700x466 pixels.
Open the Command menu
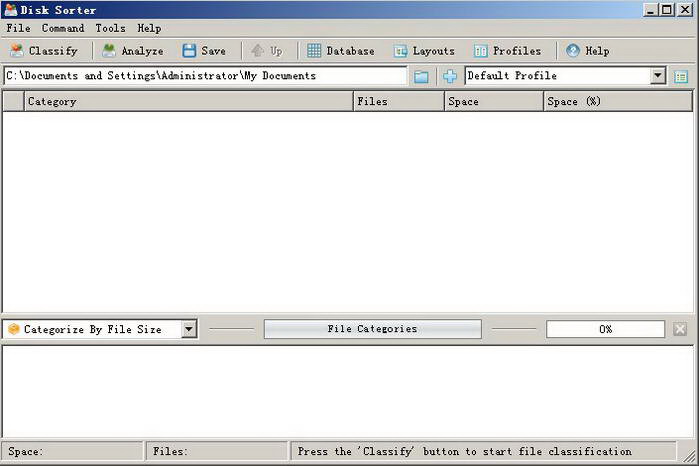[63, 28]
